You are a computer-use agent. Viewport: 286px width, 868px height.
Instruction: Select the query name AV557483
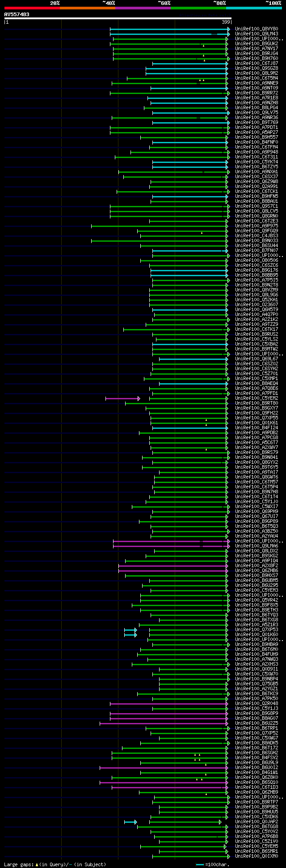17,14
